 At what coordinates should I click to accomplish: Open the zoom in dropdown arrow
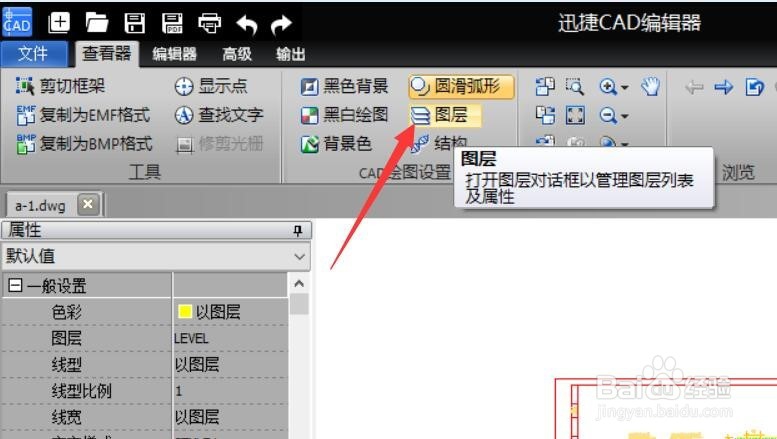click(x=625, y=88)
